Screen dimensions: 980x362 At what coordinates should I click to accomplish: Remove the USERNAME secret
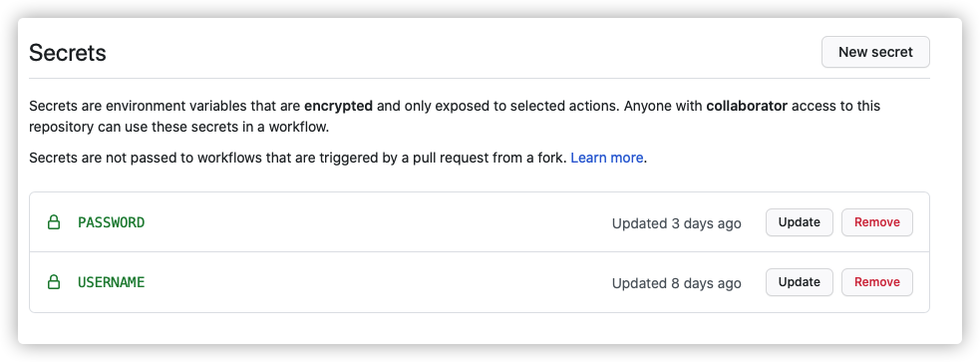click(x=877, y=282)
